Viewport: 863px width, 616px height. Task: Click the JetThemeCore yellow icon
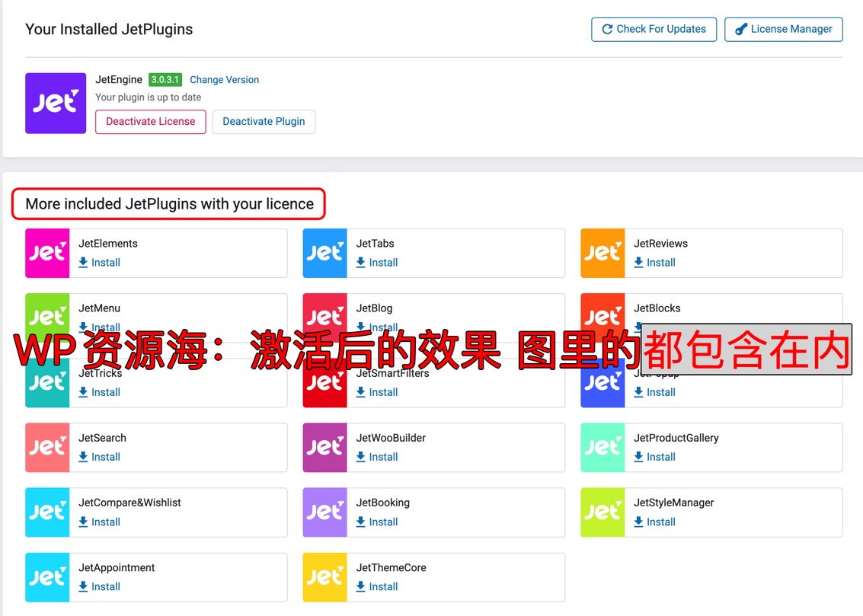pyautogui.click(x=324, y=577)
